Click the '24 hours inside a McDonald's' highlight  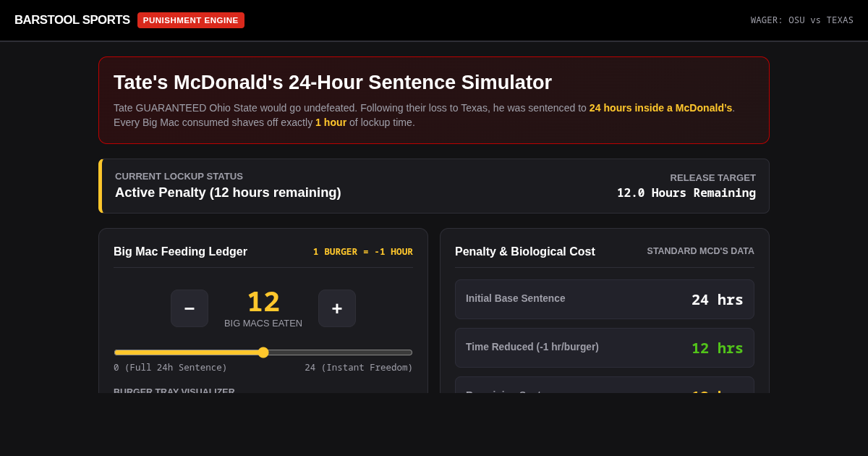pyautogui.click(x=660, y=108)
